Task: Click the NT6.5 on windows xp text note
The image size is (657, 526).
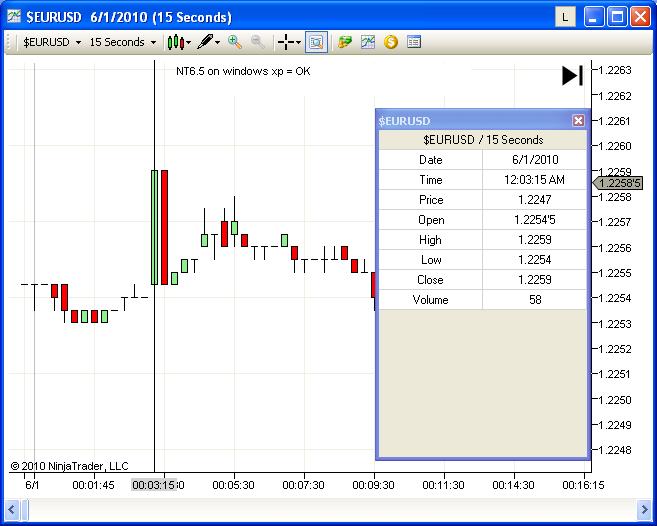Action: coord(243,71)
